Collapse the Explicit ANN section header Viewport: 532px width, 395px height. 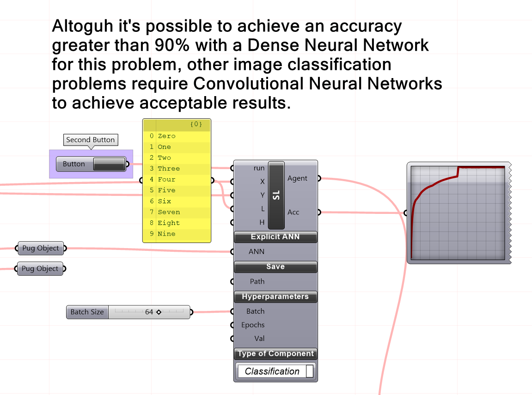pos(275,237)
